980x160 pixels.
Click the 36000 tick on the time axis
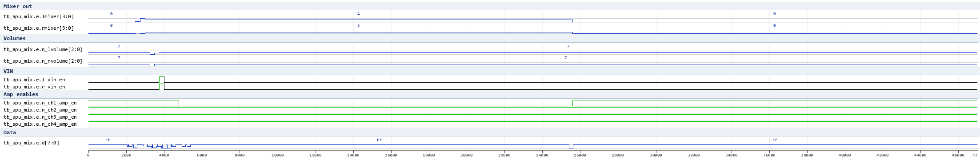pos(769,155)
